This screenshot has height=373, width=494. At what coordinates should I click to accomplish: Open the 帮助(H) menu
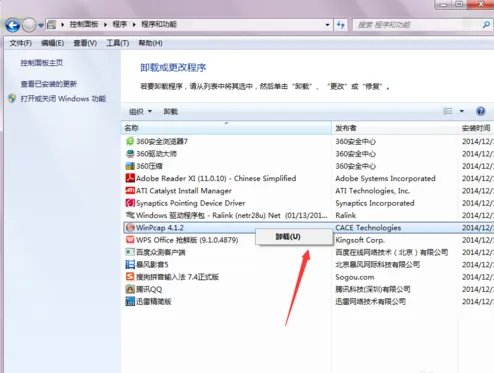coord(150,43)
